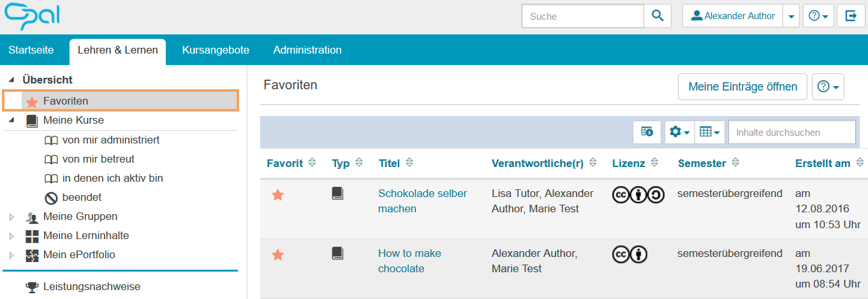Viewport: 868px width, 299px height.
Task: Toggle favorite star for 'How to make chocolate'
Action: [277, 255]
